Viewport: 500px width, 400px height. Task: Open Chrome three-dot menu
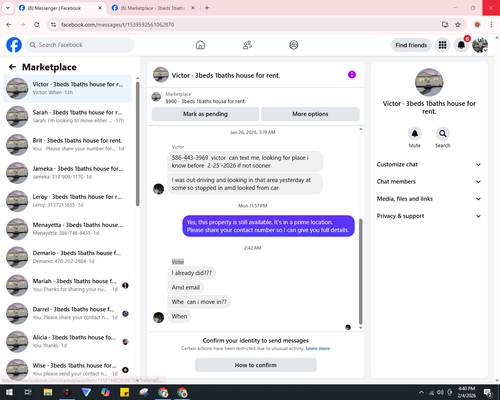click(x=491, y=25)
